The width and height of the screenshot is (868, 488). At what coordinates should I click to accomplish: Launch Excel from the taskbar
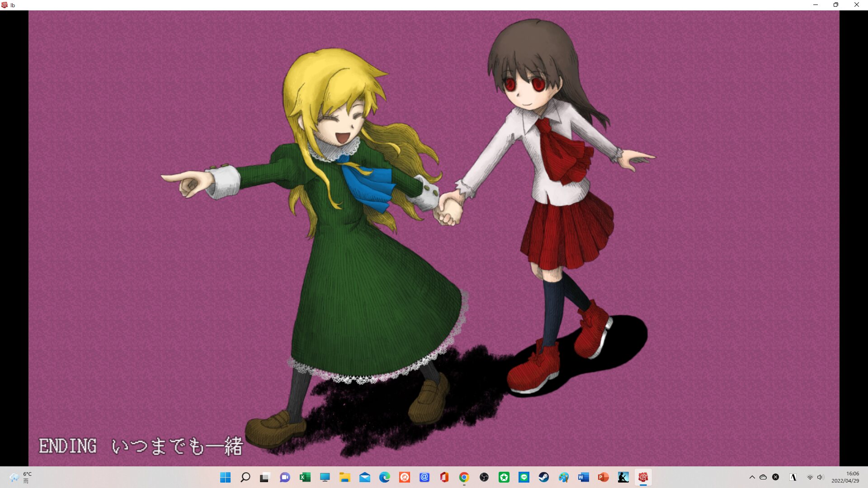tap(305, 477)
